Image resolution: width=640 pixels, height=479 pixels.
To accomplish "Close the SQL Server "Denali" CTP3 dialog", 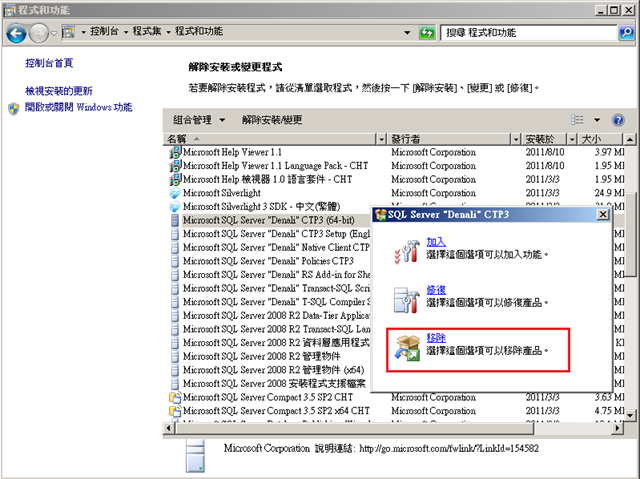I will pos(603,215).
